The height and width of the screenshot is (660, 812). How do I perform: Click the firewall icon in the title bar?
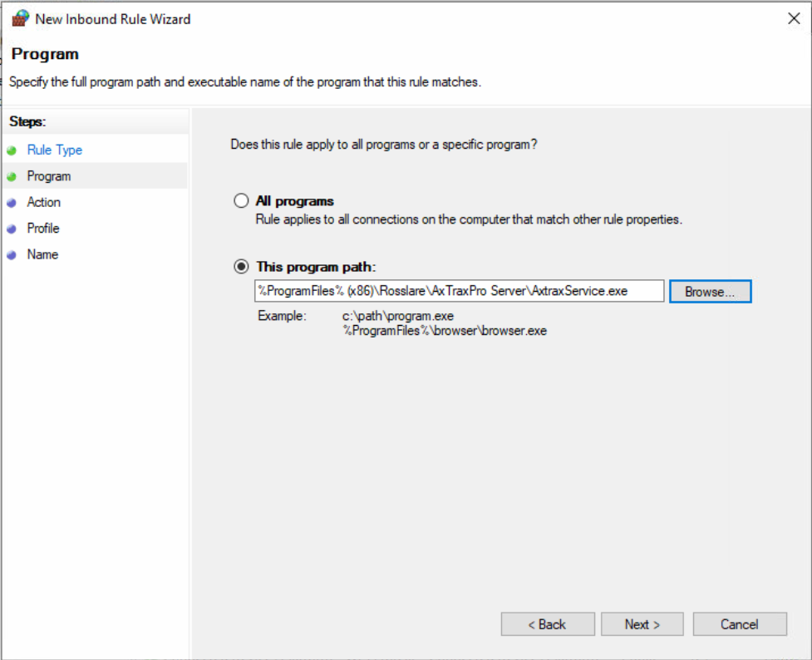(x=20, y=18)
